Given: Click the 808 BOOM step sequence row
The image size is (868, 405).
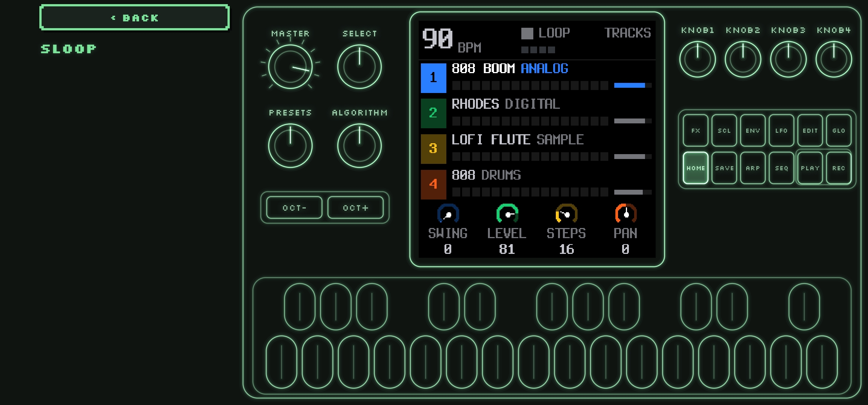Looking at the screenshot, I should (530, 85).
